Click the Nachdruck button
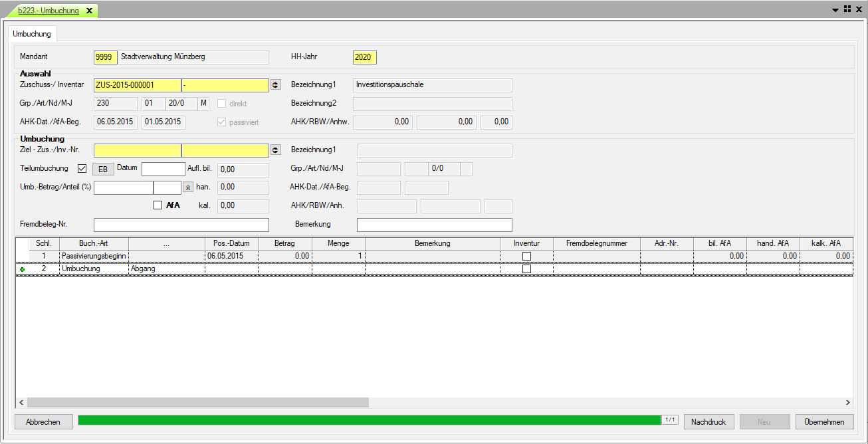This screenshot has width=868, height=444. point(709,422)
